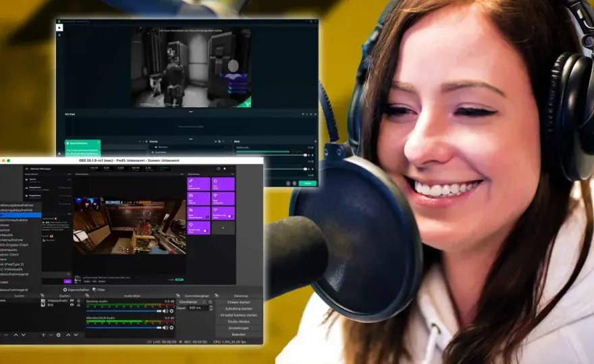Open Eigenschaften gear button in OBS
The height and width of the screenshot is (364, 594).
76,290
